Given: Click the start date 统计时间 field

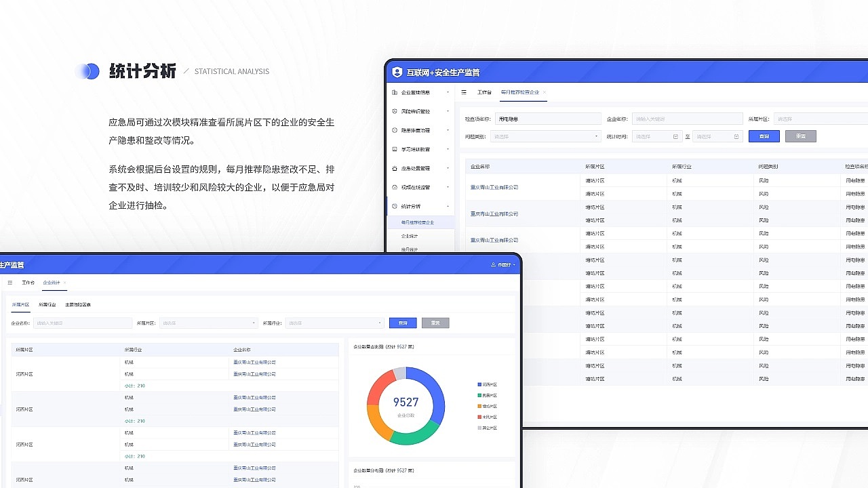Looking at the screenshot, I should [657, 137].
